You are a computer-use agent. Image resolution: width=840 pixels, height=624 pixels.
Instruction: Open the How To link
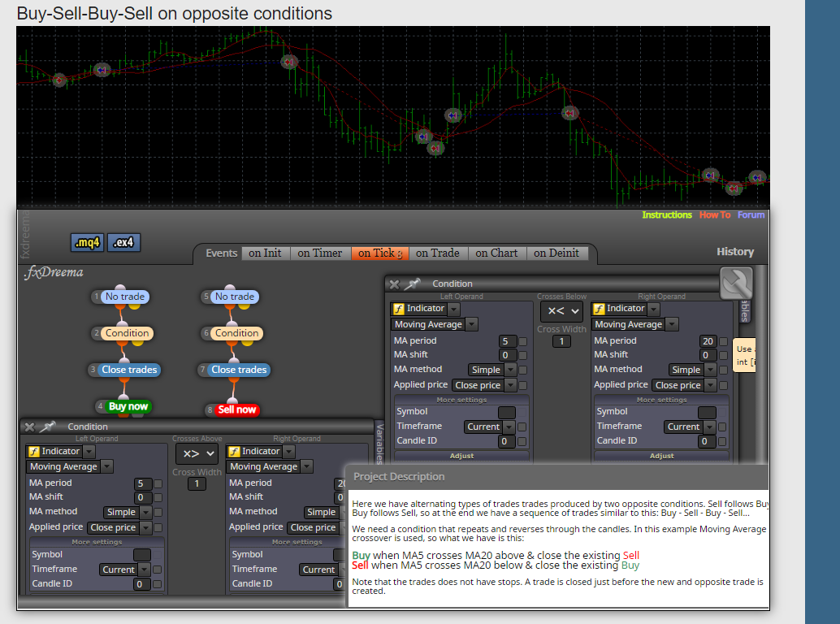click(715, 214)
